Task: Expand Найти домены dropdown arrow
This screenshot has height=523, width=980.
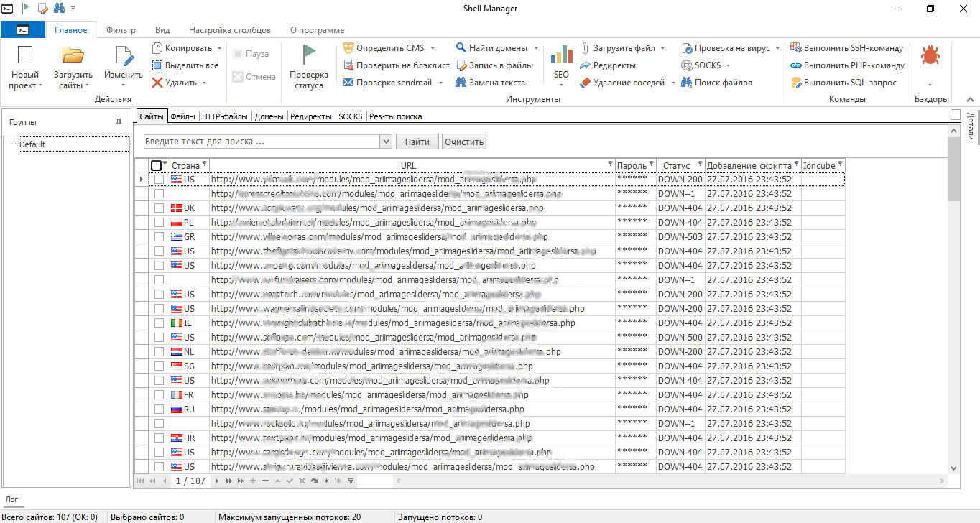Action: [536, 48]
